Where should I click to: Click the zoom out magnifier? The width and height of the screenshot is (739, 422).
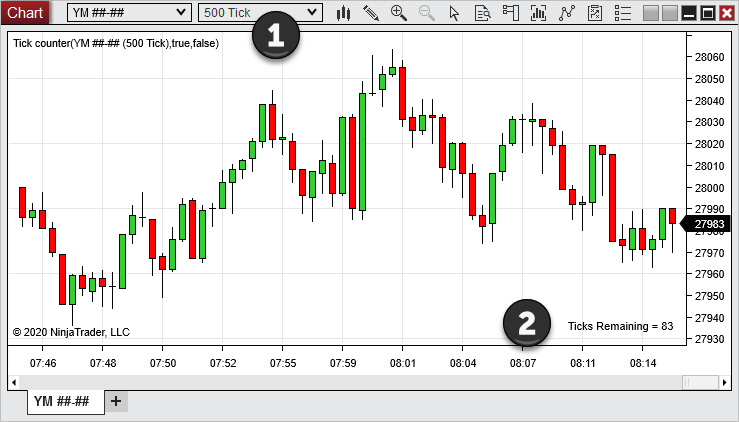427,13
